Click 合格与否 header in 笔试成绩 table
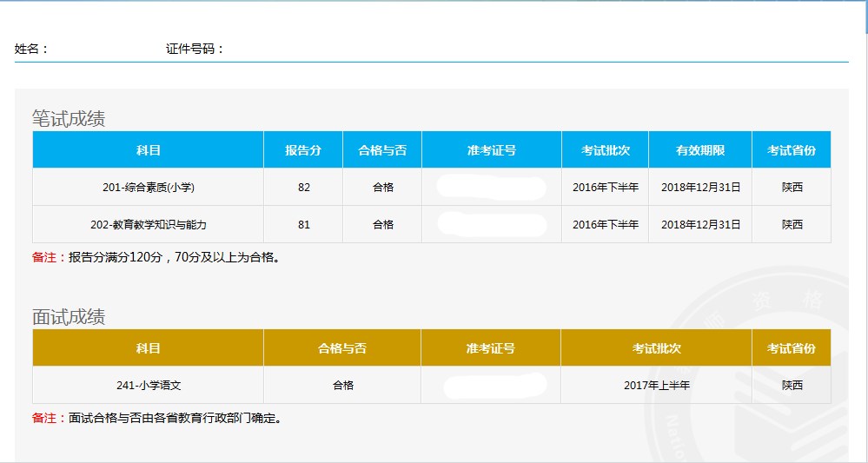 (x=382, y=150)
